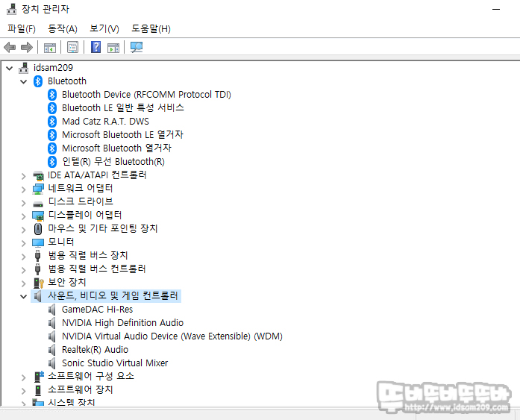
Task: Minimize the 장치 관리자 window
Action: tap(496, 9)
